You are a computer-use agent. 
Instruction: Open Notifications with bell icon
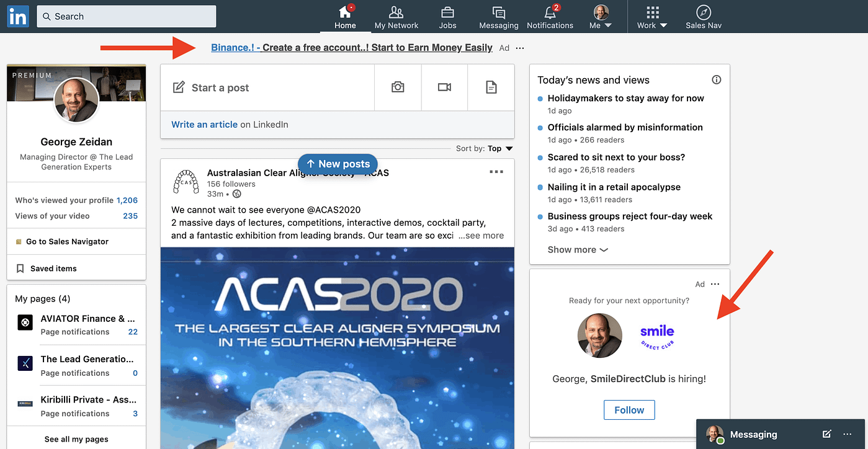[550, 17]
